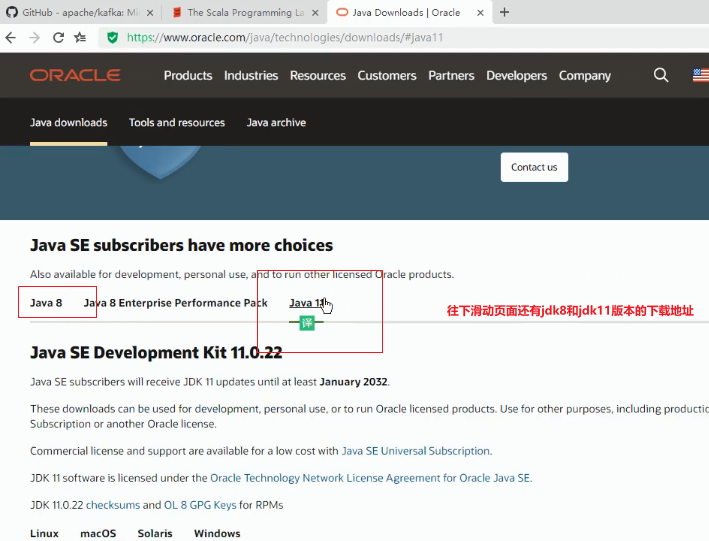Click the Oracle favicon on third tab
The width and height of the screenshot is (709, 541).
(342, 12)
